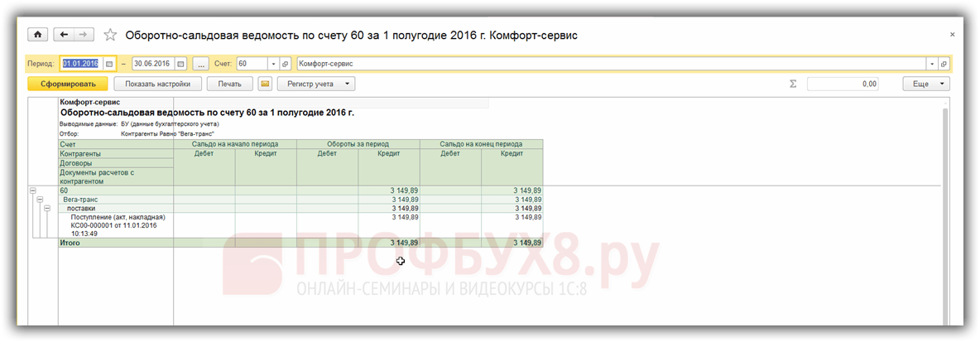This screenshot has height=342, width=980.
Task: Open the Еще menu
Action: pos(926,84)
